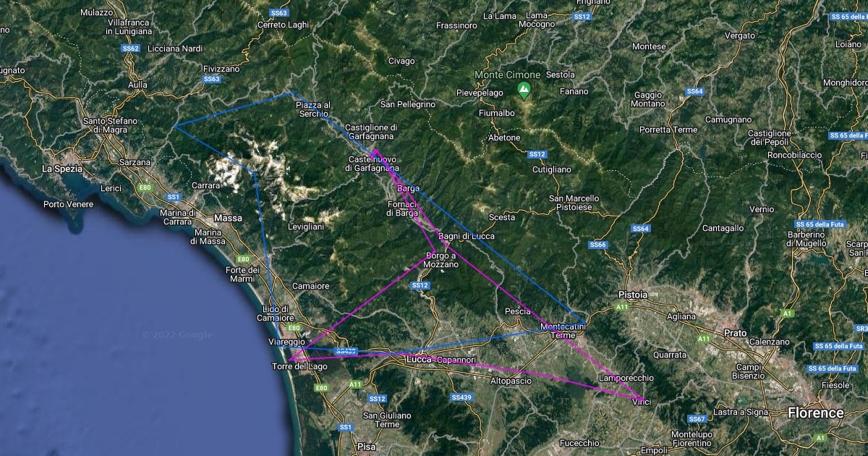Click the SS67 road shield near Empoli
This screenshot has width=868, height=456.
click(x=697, y=419)
